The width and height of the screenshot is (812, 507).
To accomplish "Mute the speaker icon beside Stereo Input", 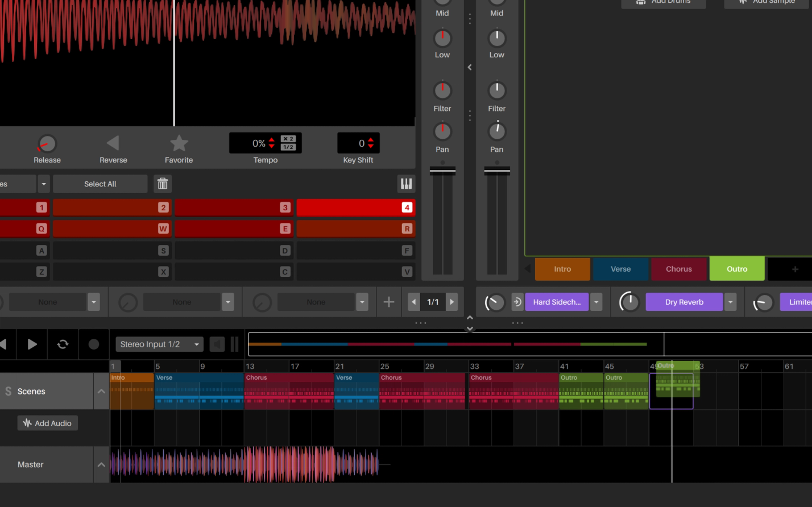I will [x=217, y=344].
